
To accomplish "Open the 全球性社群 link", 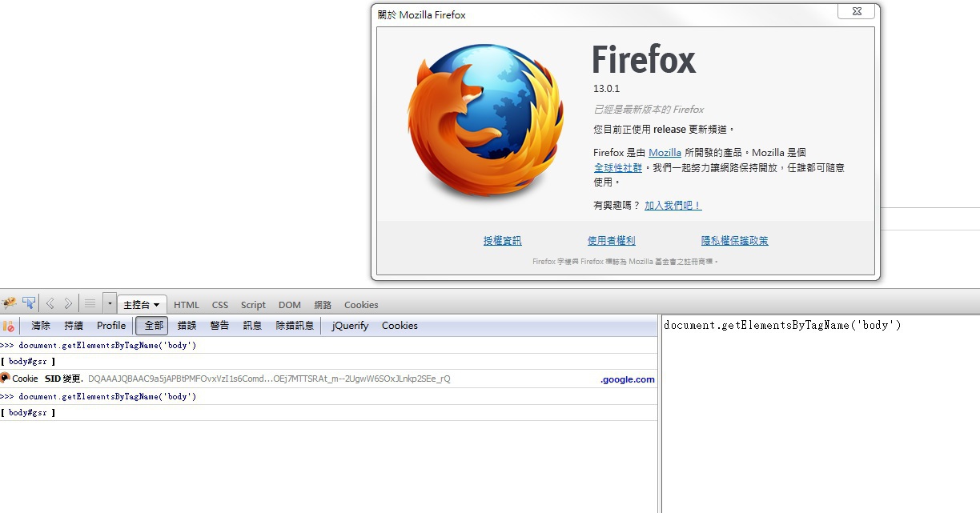I will (617, 168).
